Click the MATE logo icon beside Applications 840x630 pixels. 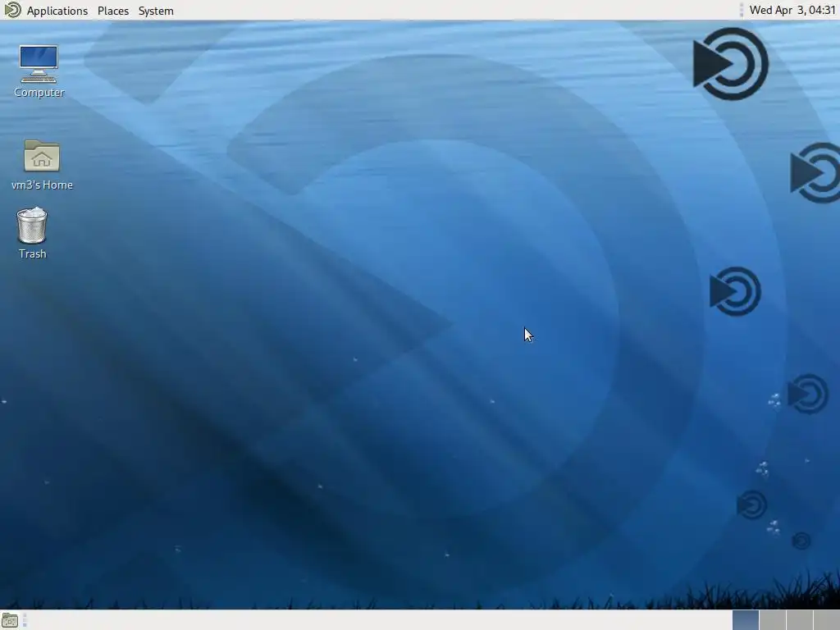point(11,10)
